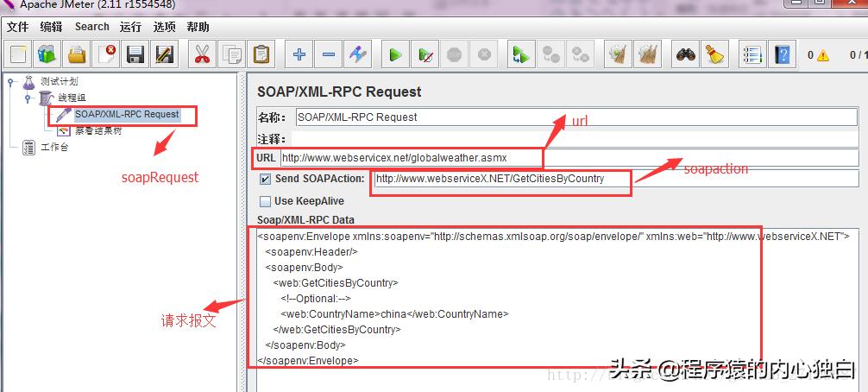The image size is (868, 392).
Task: Save the test plan with floppy icon
Action: (x=135, y=54)
